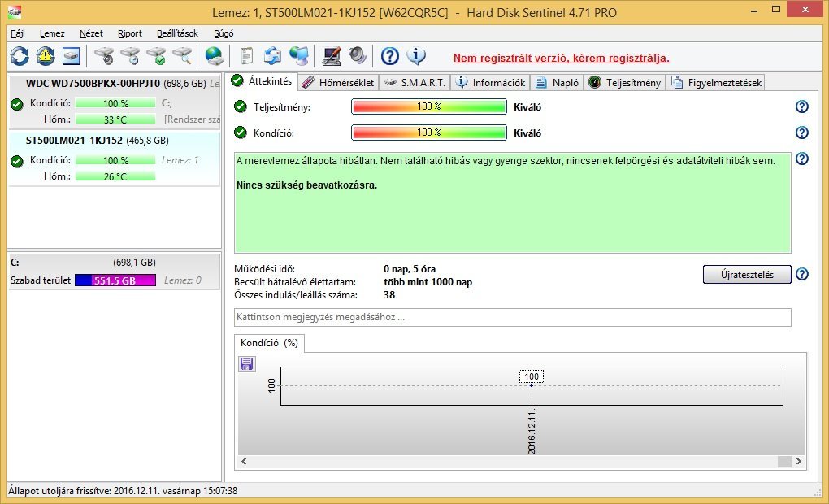Open the Nézet menu
This screenshot has height=504, width=829.
click(91, 33)
